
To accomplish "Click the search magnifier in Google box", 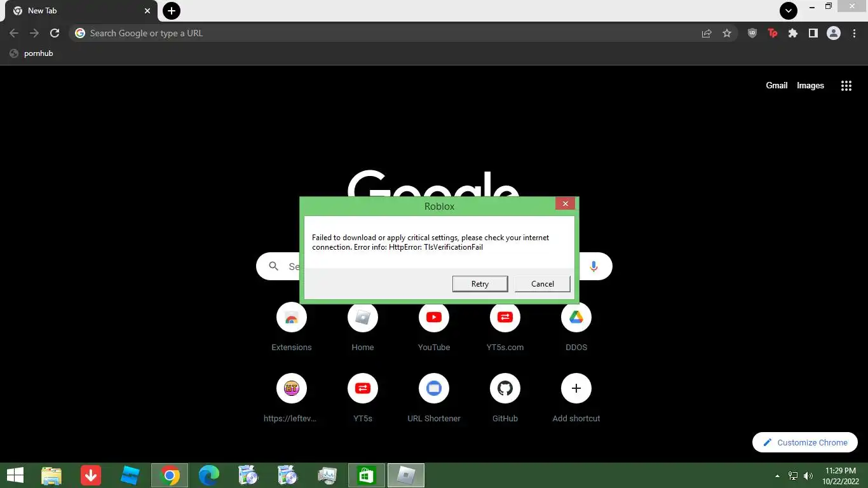I will coord(274,266).
